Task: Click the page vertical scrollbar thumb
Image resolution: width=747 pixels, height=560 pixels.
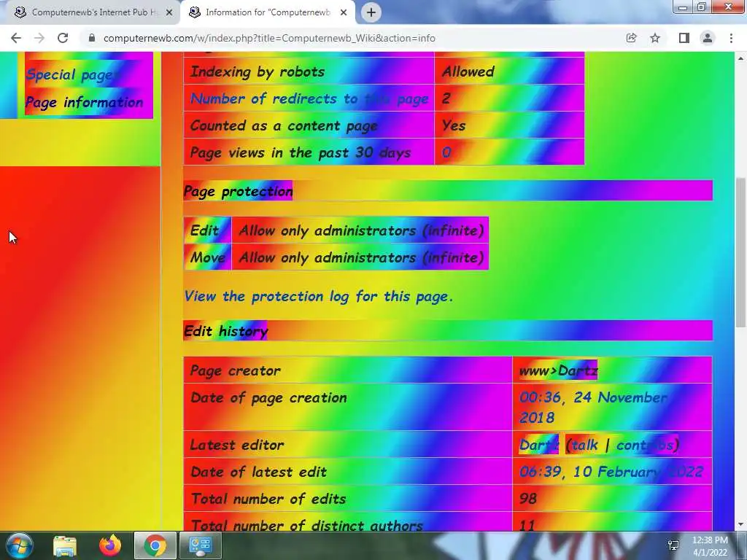Action: click(740, 252)
